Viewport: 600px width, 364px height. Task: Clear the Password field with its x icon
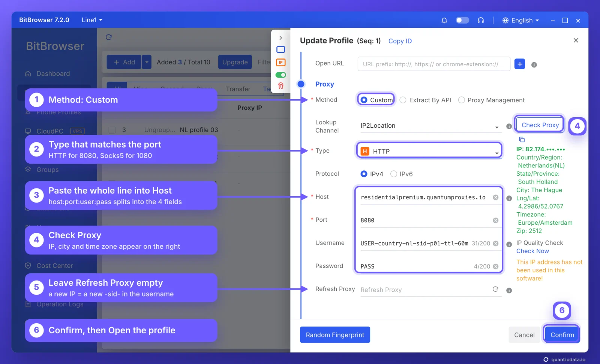(496, 266)
